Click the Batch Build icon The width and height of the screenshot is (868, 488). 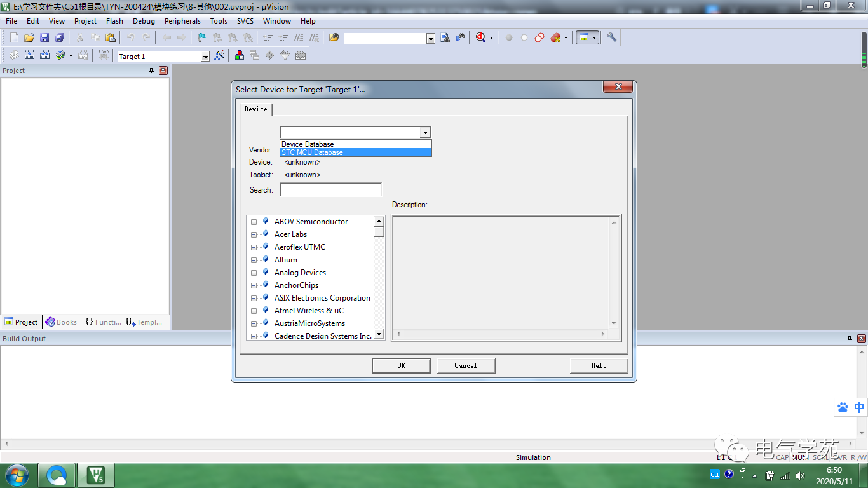(60, 55)
